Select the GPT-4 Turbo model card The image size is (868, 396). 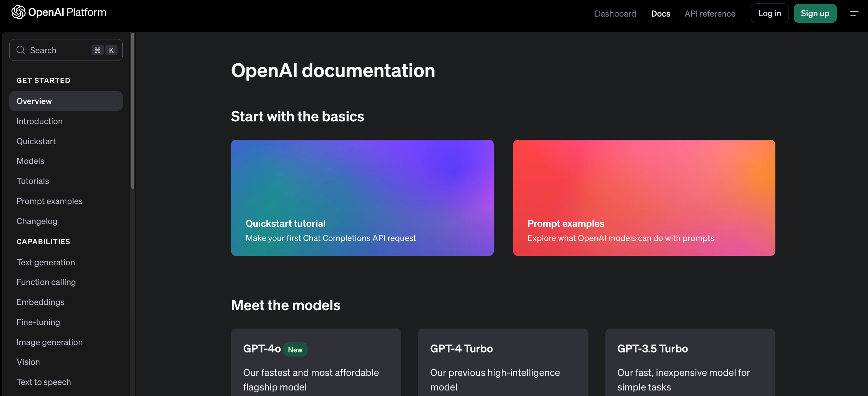click(503, 363)
